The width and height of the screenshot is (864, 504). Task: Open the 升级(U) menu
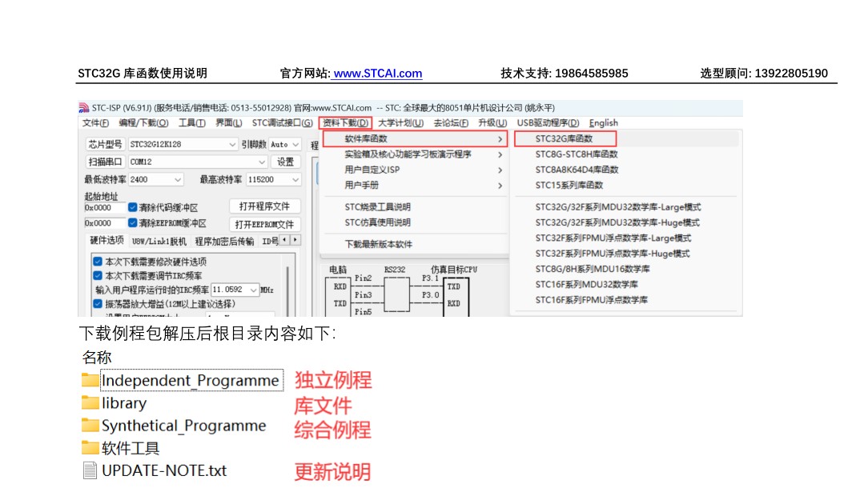[x=492, y=122]
